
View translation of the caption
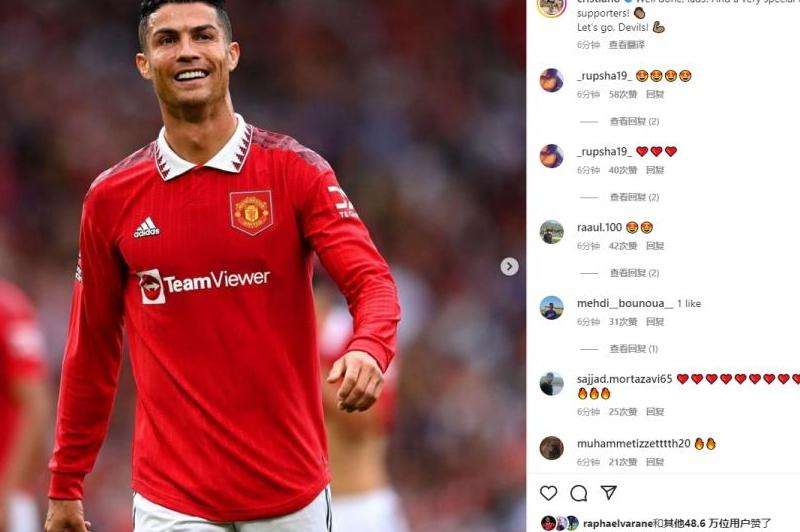coord(627,45)
